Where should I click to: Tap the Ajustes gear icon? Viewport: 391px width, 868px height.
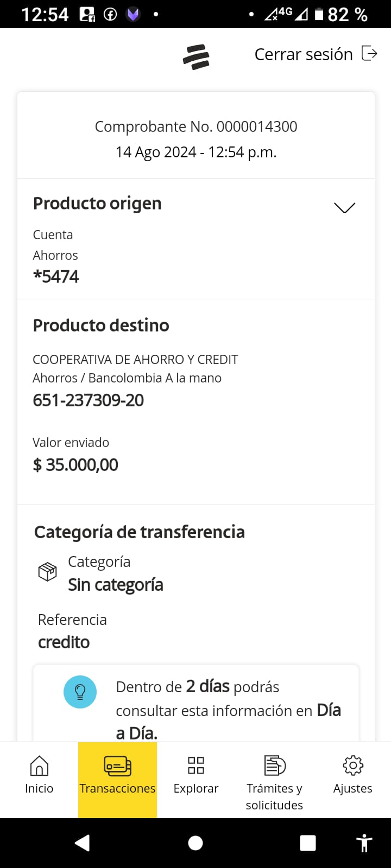352,765
